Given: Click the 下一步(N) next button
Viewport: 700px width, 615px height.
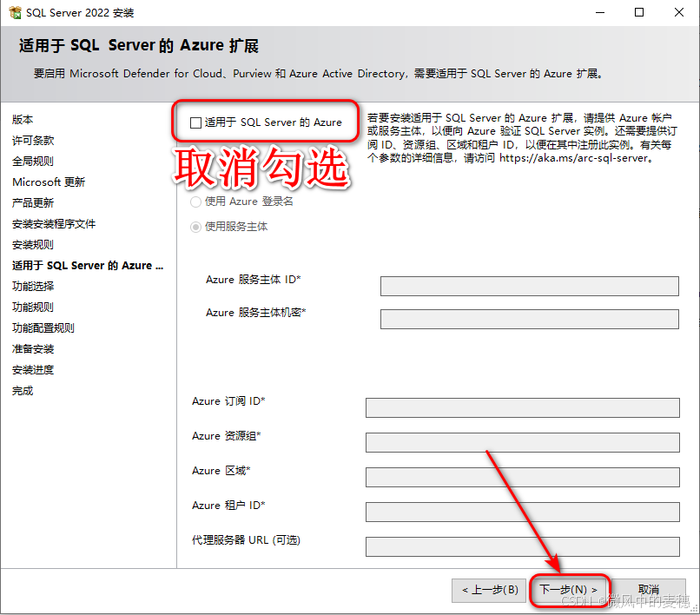Looking at the screenshot, I should (568, 590).
